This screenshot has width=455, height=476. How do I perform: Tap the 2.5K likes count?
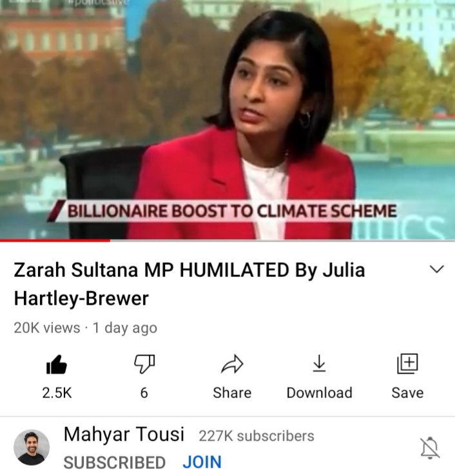coord(57,393)
